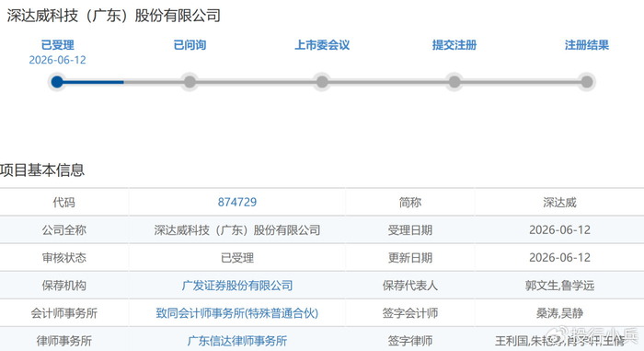Click the 保荐代表人 label cell

410,286
